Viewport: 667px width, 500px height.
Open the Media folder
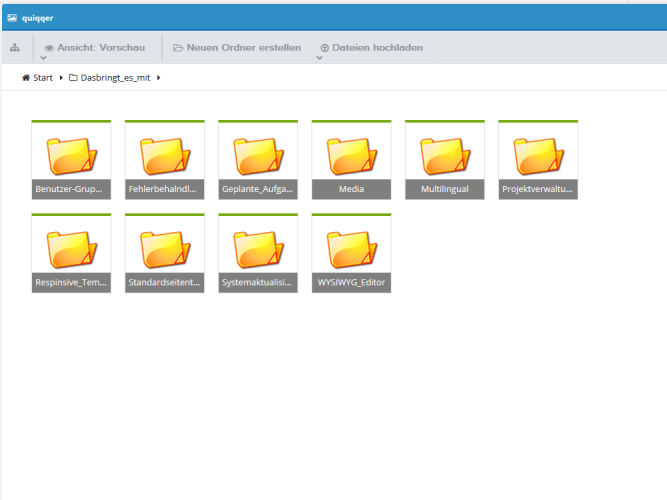(351, 160)
